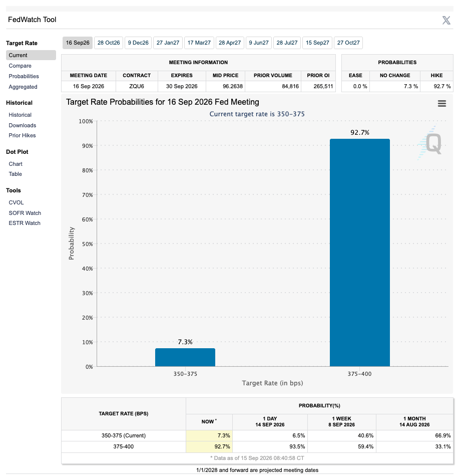This screenshot has height=476, width=468.
Task: Click the 66.9% one-month probability cell
Action: (414, 435)
